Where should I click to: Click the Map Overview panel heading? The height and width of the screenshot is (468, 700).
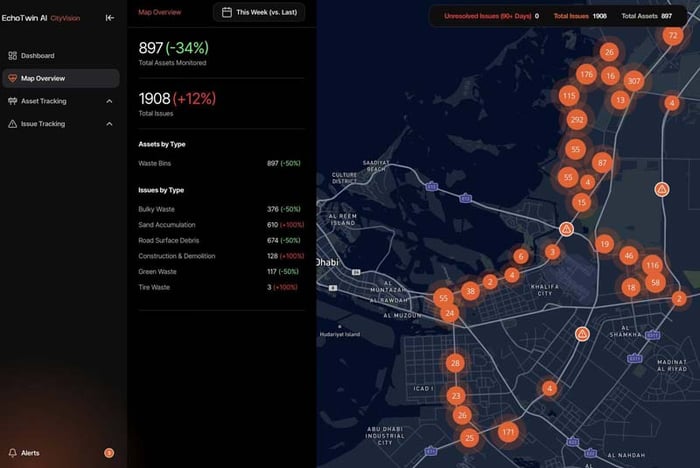pos(160,12)
